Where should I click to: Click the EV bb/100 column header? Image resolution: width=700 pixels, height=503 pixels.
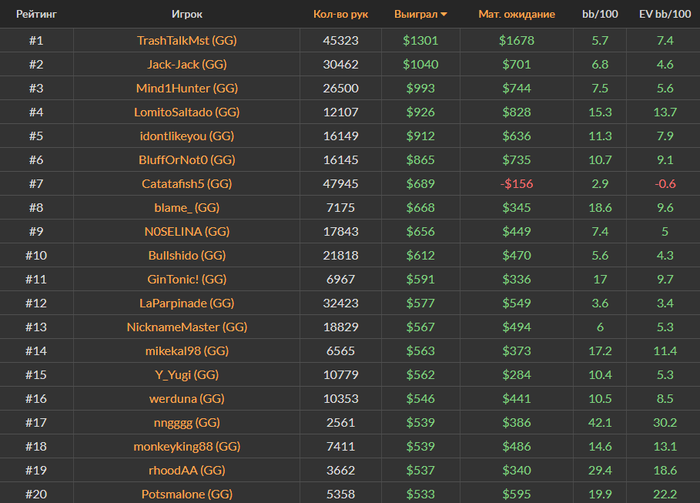[665, 14]
